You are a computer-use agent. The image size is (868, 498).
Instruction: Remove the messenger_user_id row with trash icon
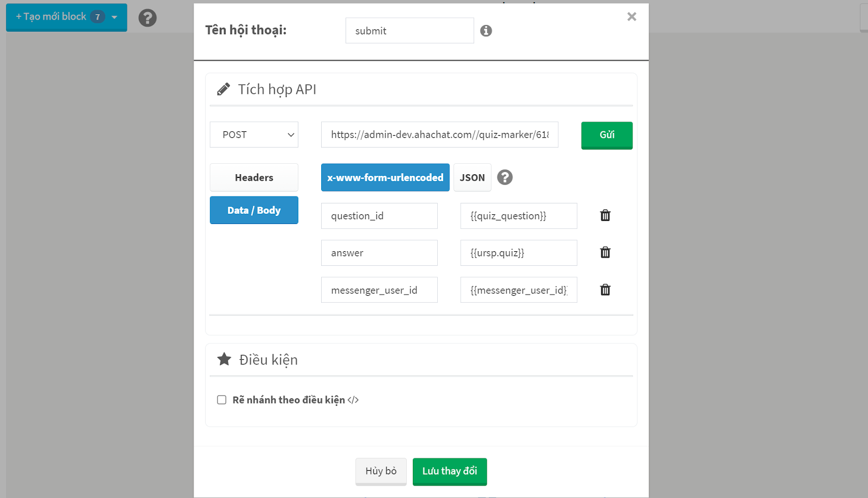coord(605,290)
